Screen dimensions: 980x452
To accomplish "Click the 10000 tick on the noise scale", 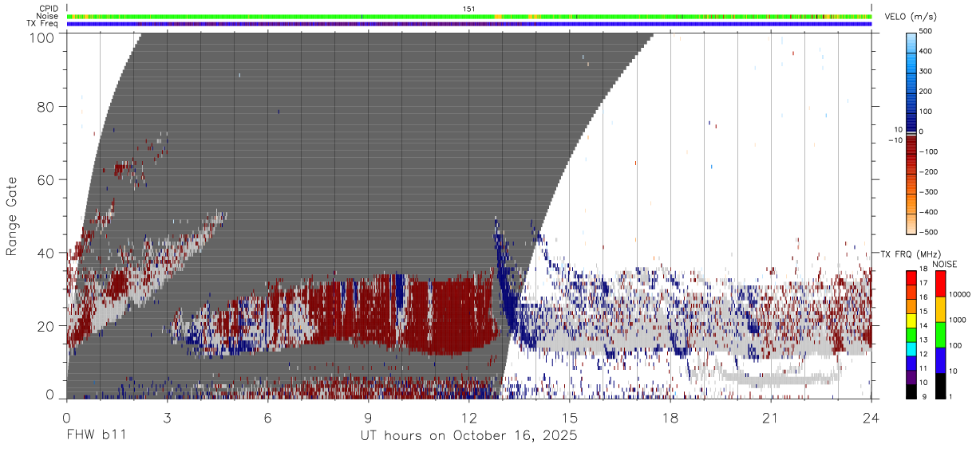I will point(961,295).
